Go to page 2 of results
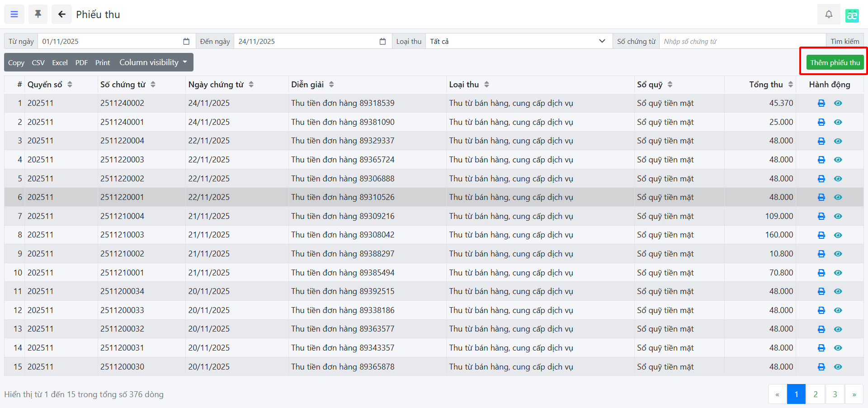 point(815,394)
